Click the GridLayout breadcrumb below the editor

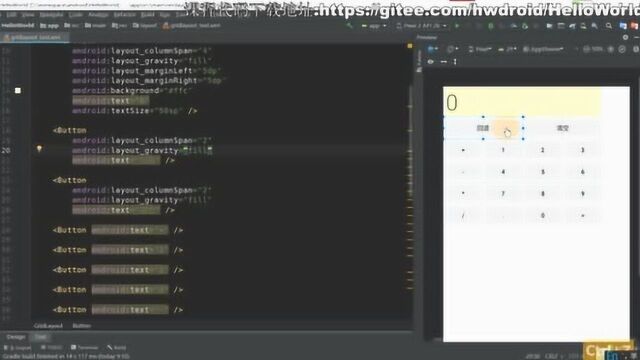tap(48, 326)
